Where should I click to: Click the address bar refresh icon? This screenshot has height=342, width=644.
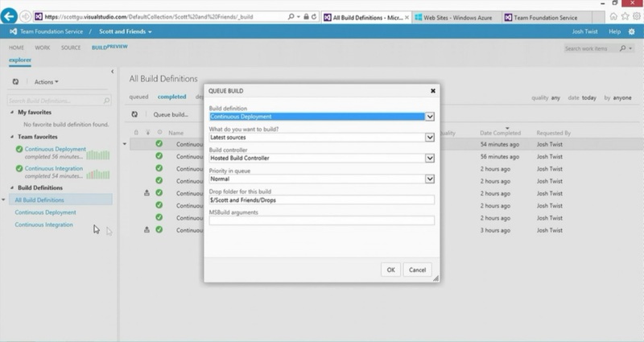[314, 17]
